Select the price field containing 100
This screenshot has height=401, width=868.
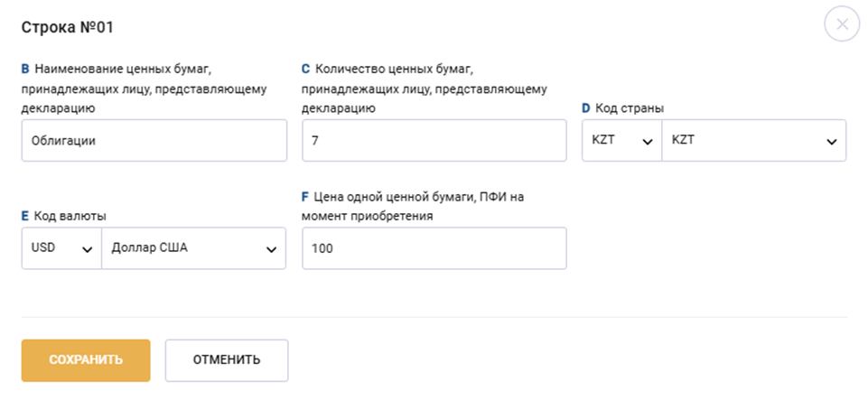[434, 248]
